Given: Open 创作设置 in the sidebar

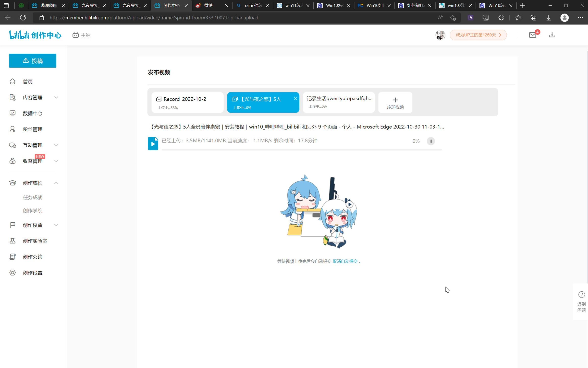Looking at the screenshot, I should coord(32,273).
